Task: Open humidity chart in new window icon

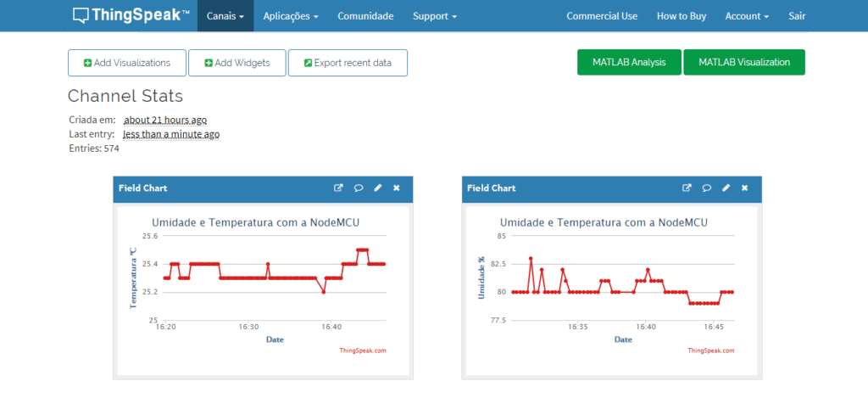Action: [687, 188]
